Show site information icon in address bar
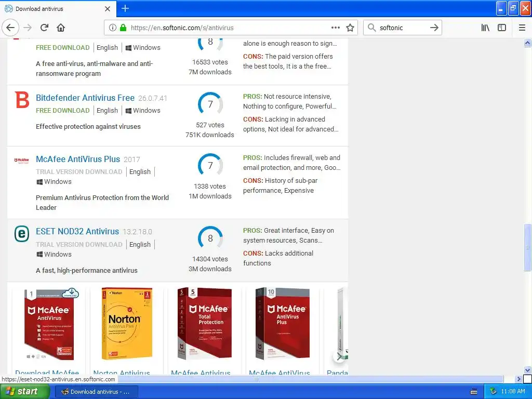Screen dimensions: 532x399 [x=113, y=28]
